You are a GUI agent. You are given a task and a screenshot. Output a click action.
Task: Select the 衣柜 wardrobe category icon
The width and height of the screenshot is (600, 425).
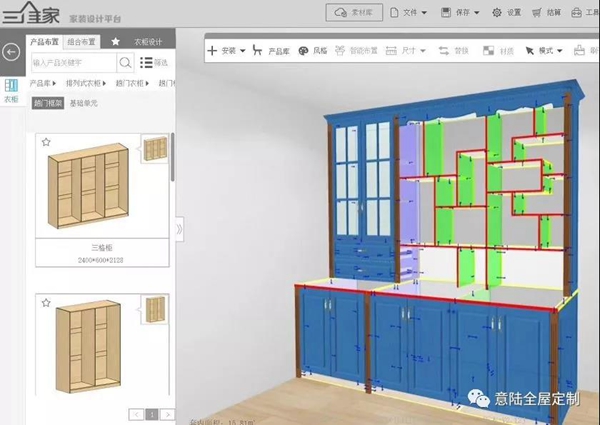pos(11,91)
